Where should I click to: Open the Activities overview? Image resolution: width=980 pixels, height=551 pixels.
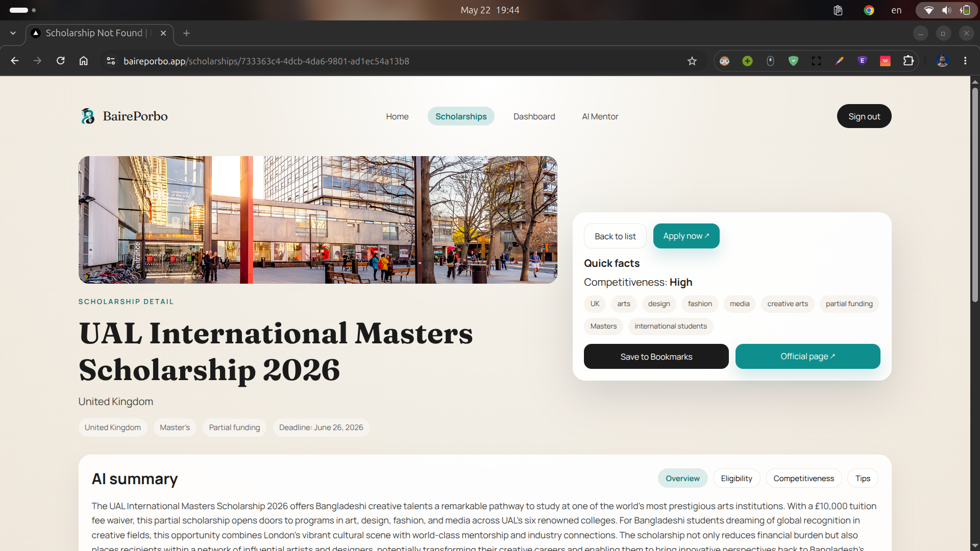(x=22, y=10)
